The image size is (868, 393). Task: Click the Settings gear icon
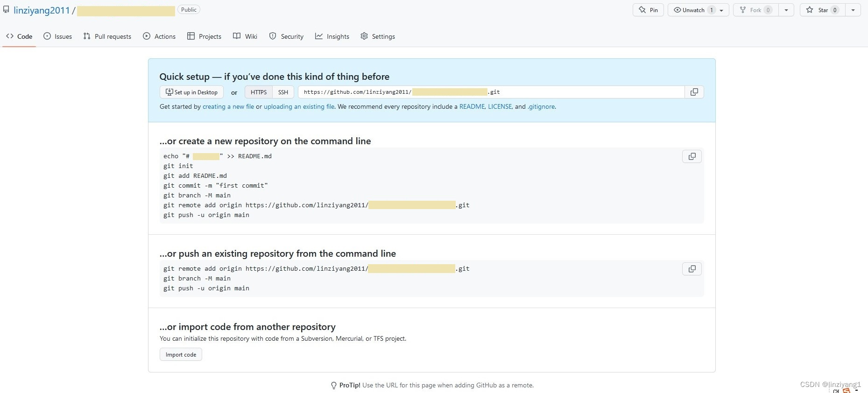[x=364, y=36]
